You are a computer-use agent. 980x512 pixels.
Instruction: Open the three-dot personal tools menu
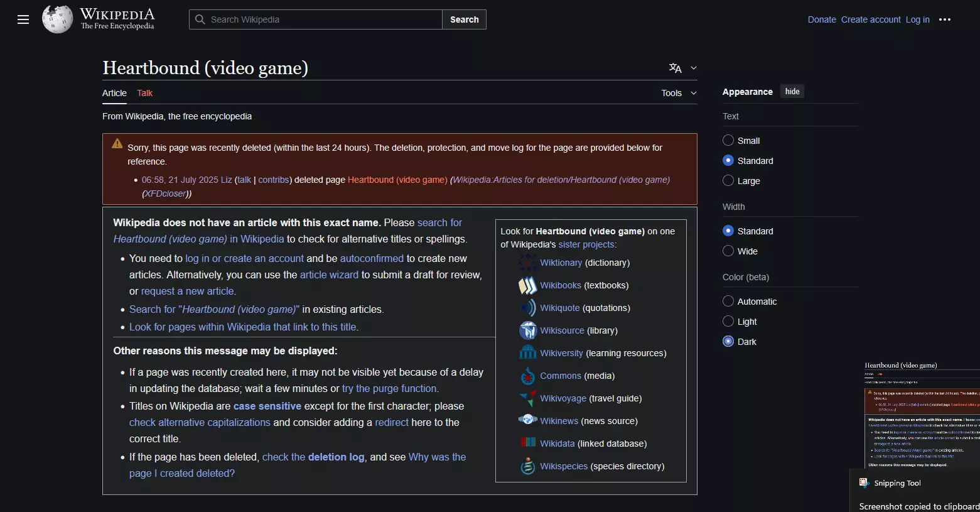click(x=945, y=19)
